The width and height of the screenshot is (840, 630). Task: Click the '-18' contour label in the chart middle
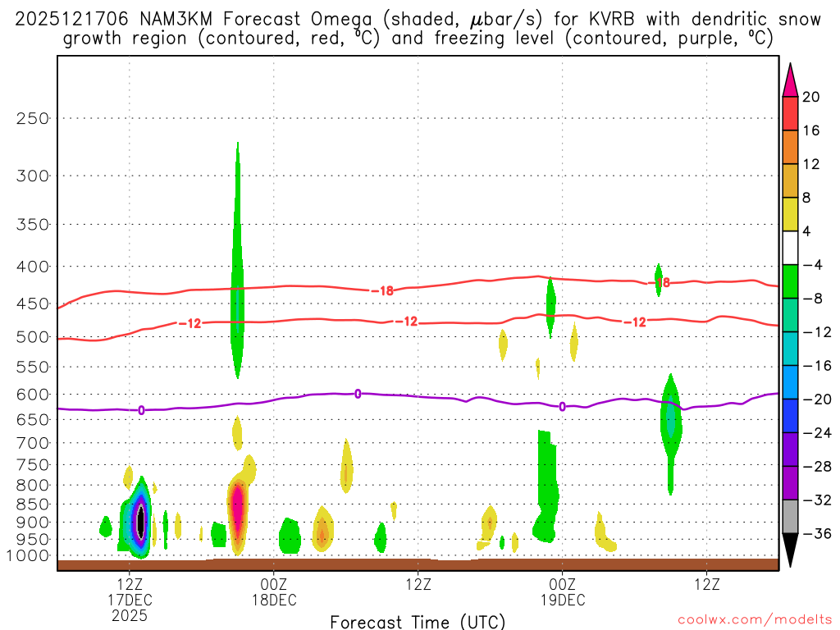(382, 291)
